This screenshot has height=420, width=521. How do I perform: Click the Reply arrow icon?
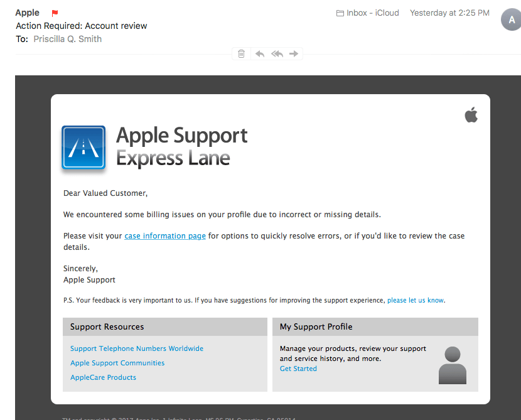[x=259, y=53]
